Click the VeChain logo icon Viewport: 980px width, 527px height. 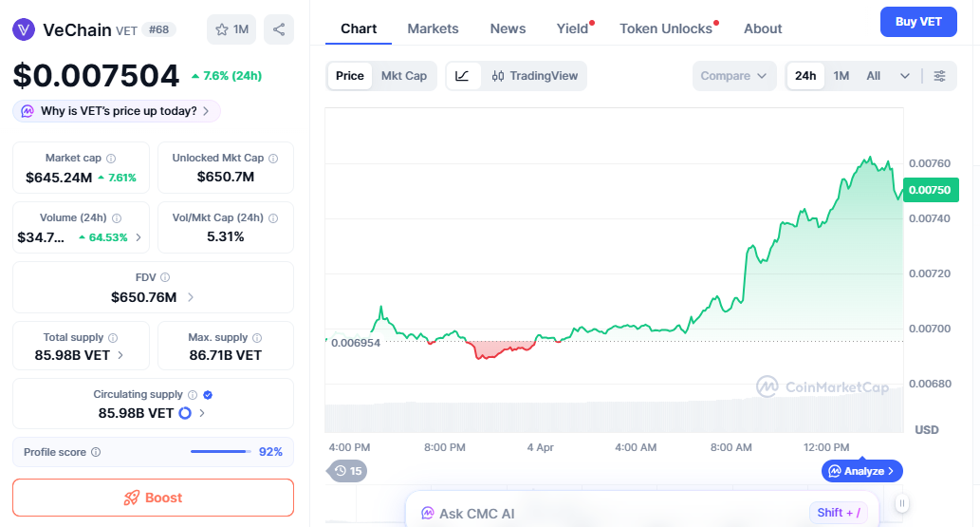pyautogui.click(x=24, y=29)
